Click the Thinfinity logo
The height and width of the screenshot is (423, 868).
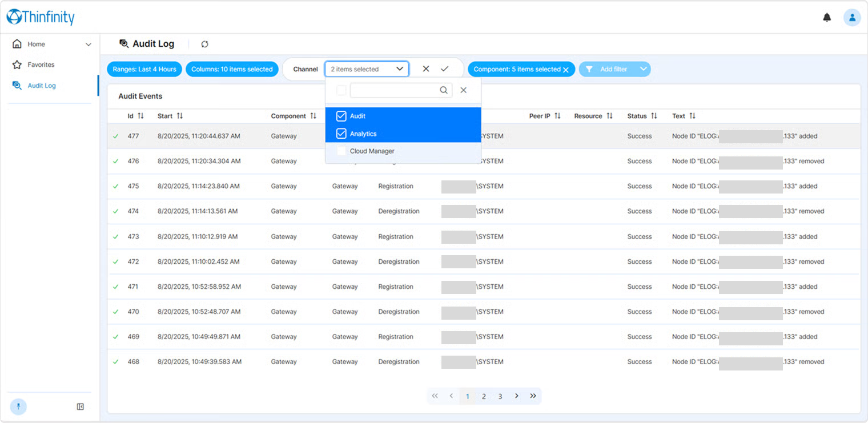point(41,17)
